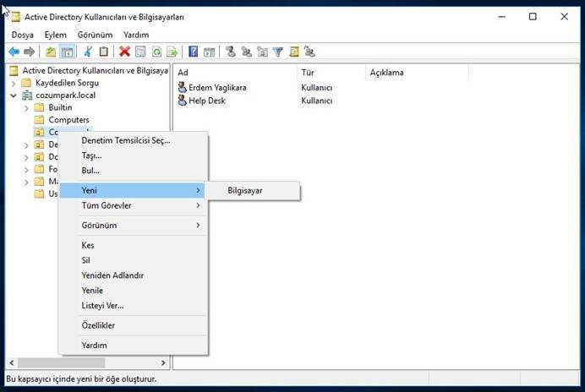Choose Listeyi Ver... context menu item

click(x=133, y=306)
